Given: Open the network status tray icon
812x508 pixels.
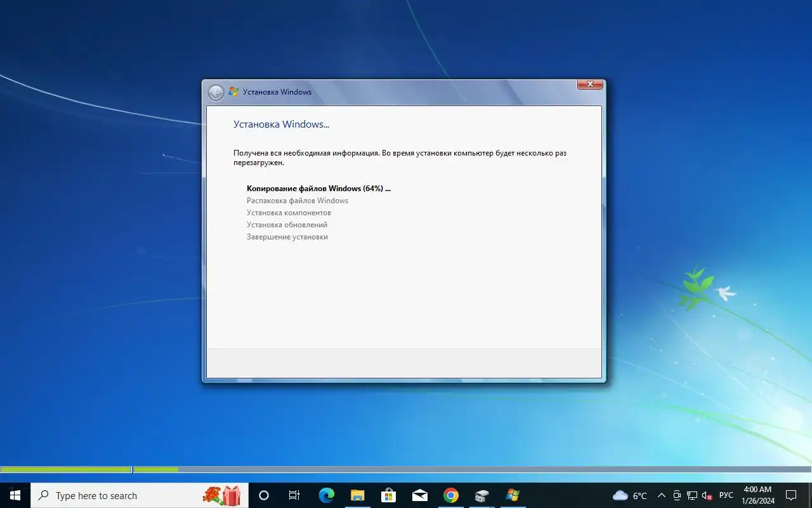Looking at the screenshot, I should point(692,495).
